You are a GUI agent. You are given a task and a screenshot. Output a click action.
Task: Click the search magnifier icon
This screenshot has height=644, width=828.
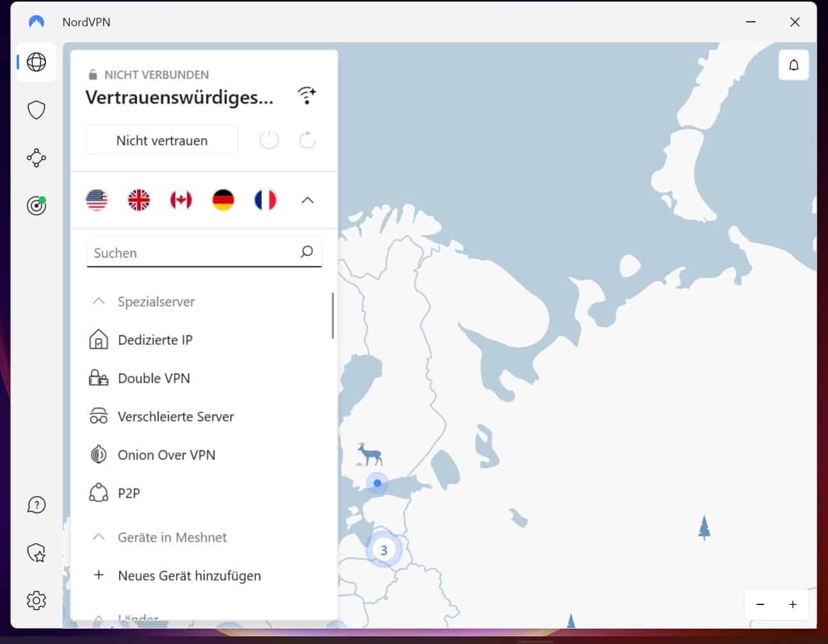[307, 252]
